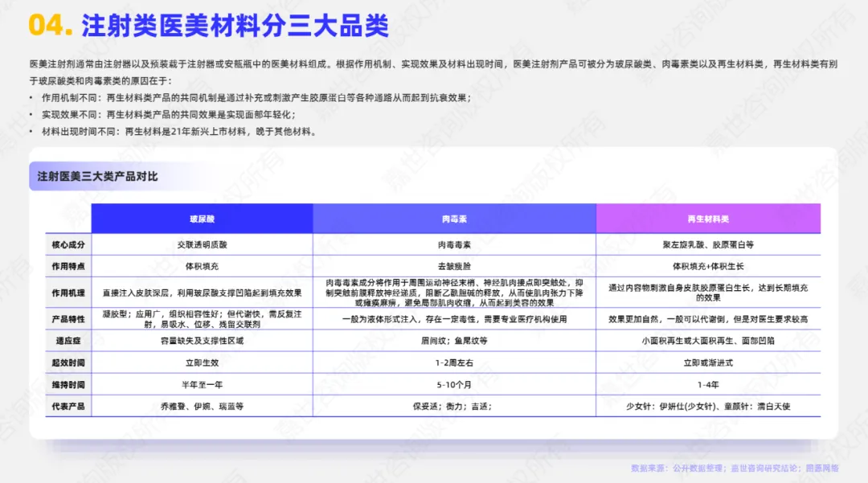Click the data source footer 数据来源
Image resolution: width=868 pixels, height=483 pixels.
pos(735,468)
